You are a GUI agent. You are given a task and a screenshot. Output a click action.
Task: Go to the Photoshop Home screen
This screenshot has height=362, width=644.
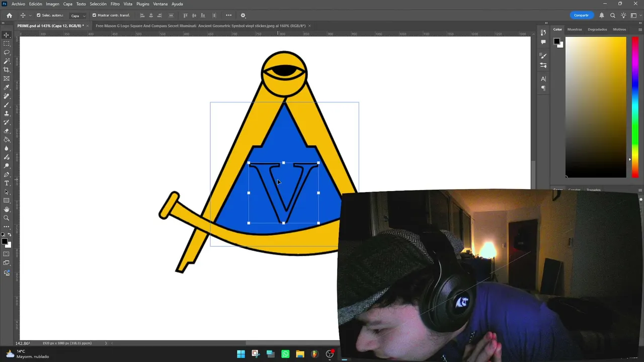click(9, 16)
